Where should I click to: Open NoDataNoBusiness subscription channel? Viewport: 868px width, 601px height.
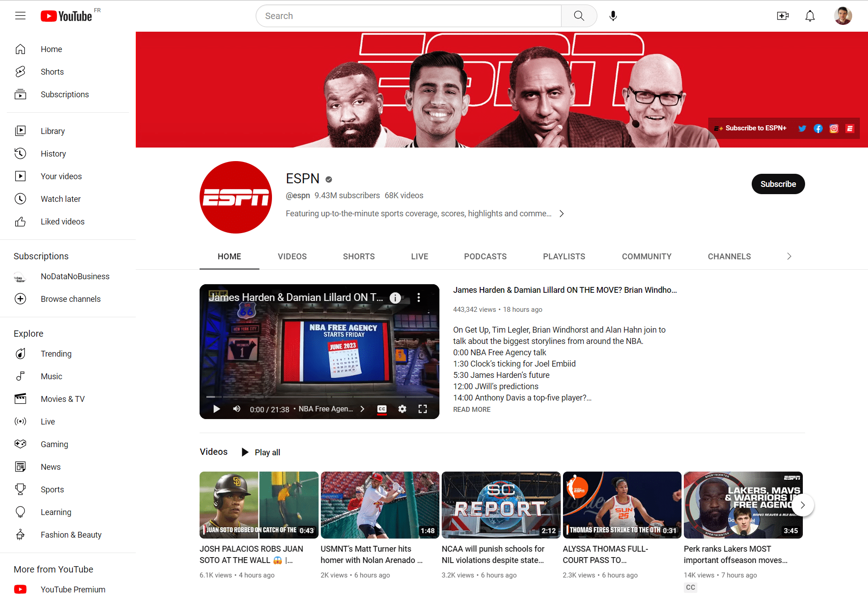[x=68, y=277]
